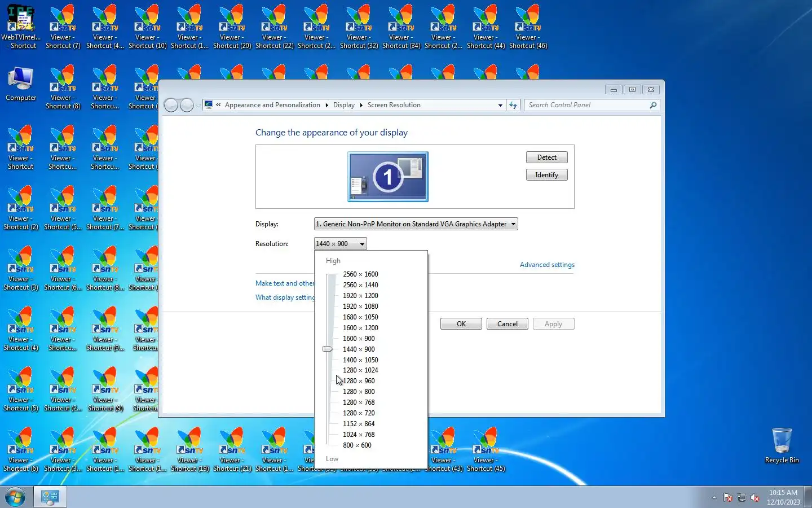
Task: Refresh the Screen Resolution page
Action: (x=513, y=105)
